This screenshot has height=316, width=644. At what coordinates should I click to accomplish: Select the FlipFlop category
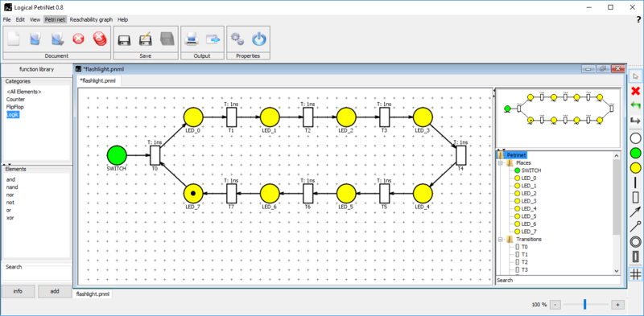pos(15,107)
